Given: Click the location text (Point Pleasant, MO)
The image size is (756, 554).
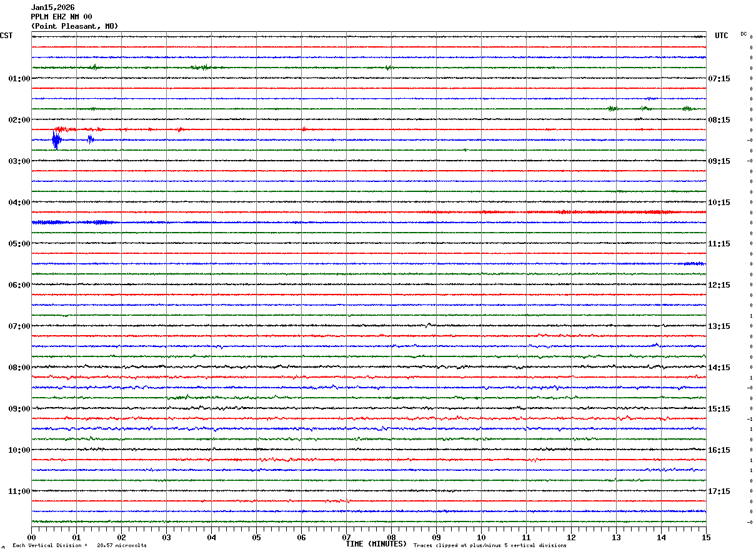Looking at the screenshot, I should [74, 26].
